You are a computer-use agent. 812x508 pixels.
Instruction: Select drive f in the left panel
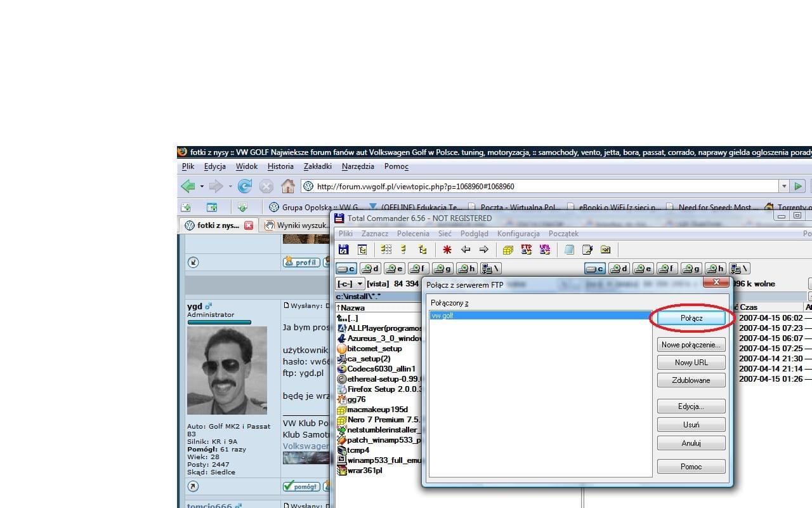[419, 269]
